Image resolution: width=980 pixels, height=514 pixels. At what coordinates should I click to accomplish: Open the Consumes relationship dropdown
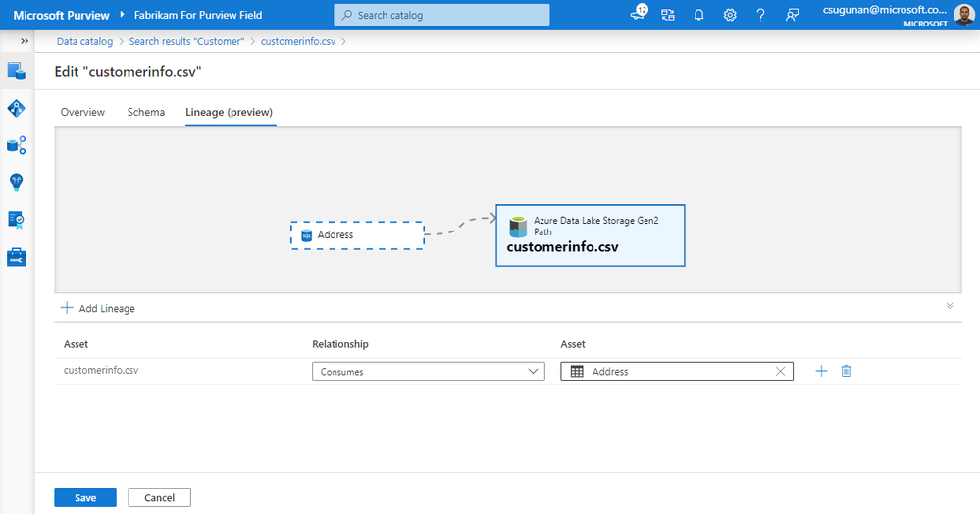(x=428, y=372)
